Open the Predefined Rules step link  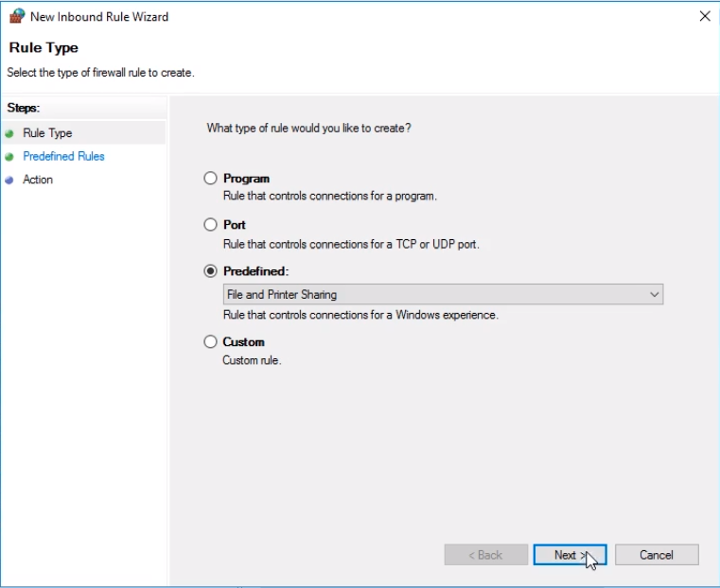click(63, 156)
